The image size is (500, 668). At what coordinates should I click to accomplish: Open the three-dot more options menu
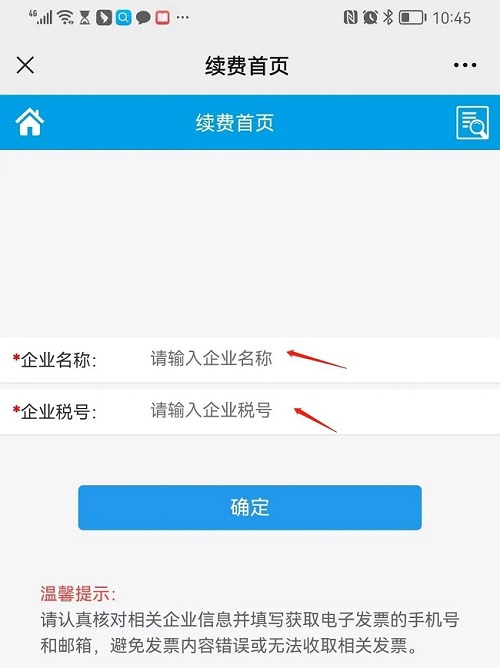coord(465,65)
